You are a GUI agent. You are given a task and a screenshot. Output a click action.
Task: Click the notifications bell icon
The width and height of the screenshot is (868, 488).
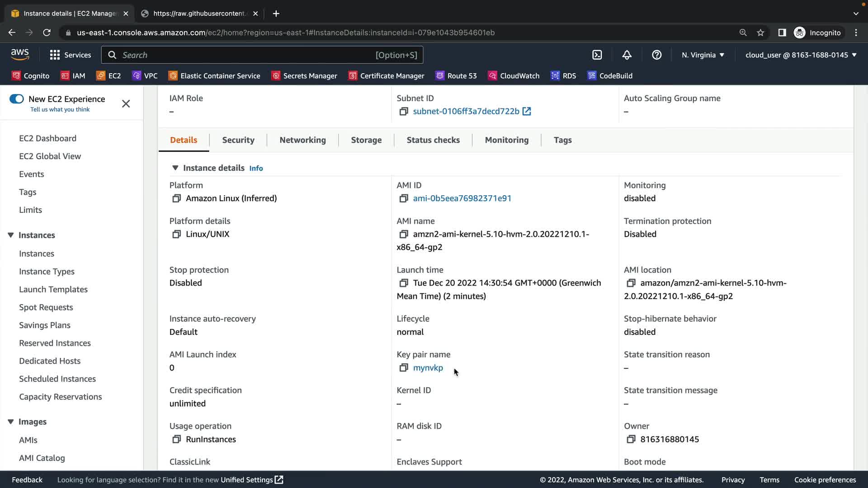coord(627,55)
